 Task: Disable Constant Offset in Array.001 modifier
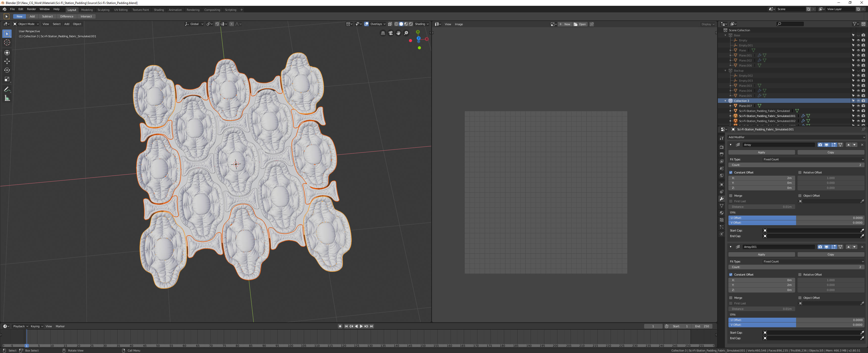coord(731,275)
